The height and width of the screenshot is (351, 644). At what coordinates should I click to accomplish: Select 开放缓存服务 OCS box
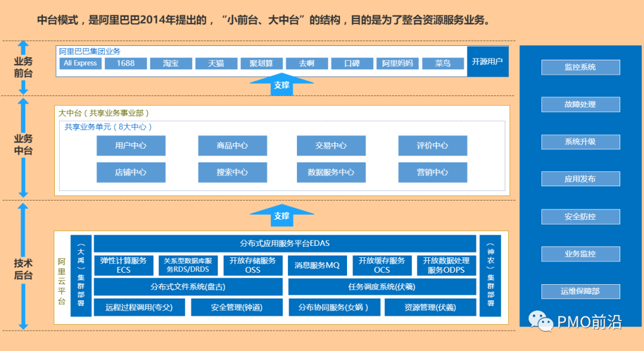pos(382,266)
